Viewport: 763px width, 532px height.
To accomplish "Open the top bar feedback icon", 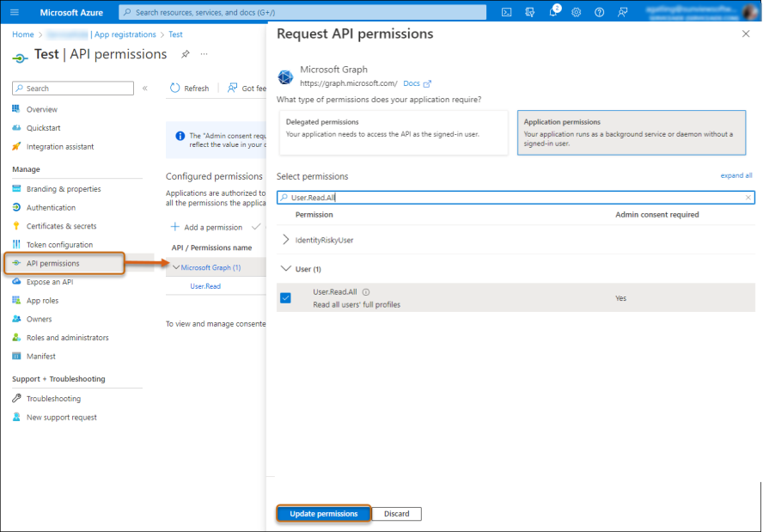I will (x=622, y=12).
